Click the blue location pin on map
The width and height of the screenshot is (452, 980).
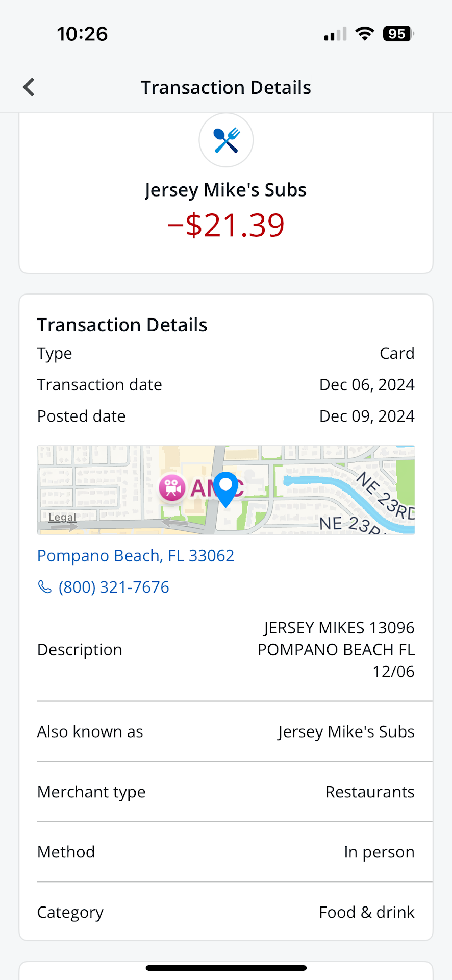pyautogui.click(x=225, y=488)
